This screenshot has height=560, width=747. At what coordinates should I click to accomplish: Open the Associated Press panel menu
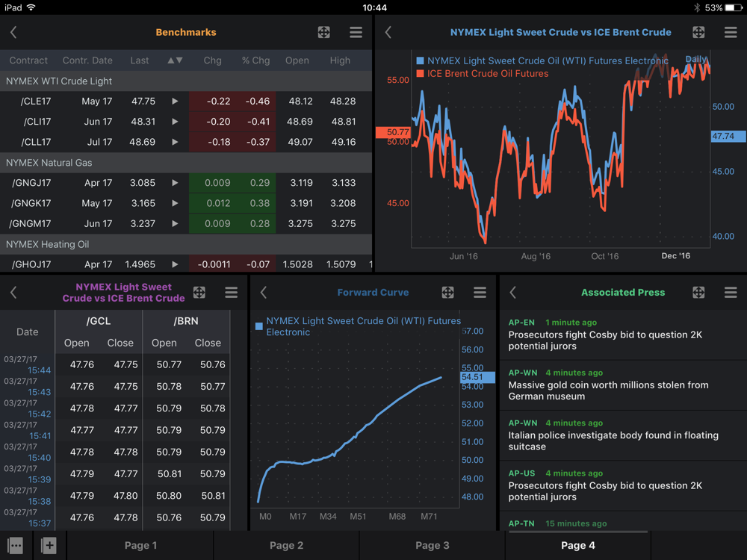coord(730,293)
